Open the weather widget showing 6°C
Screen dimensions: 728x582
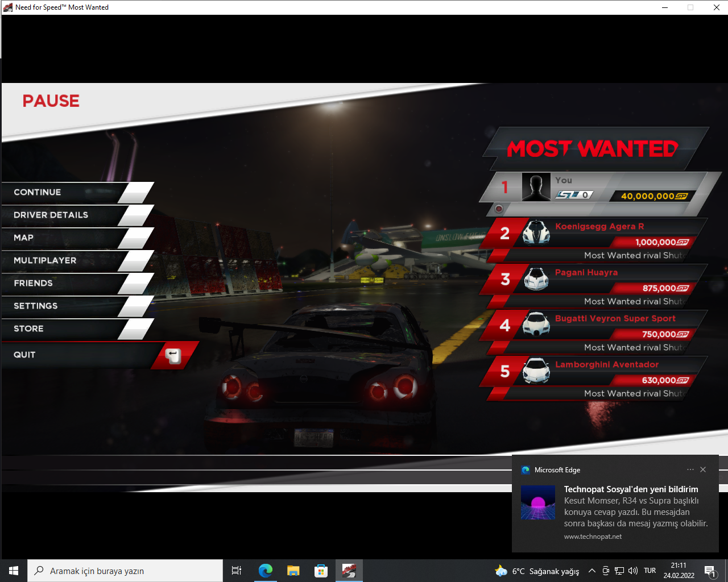coord(537,571)
